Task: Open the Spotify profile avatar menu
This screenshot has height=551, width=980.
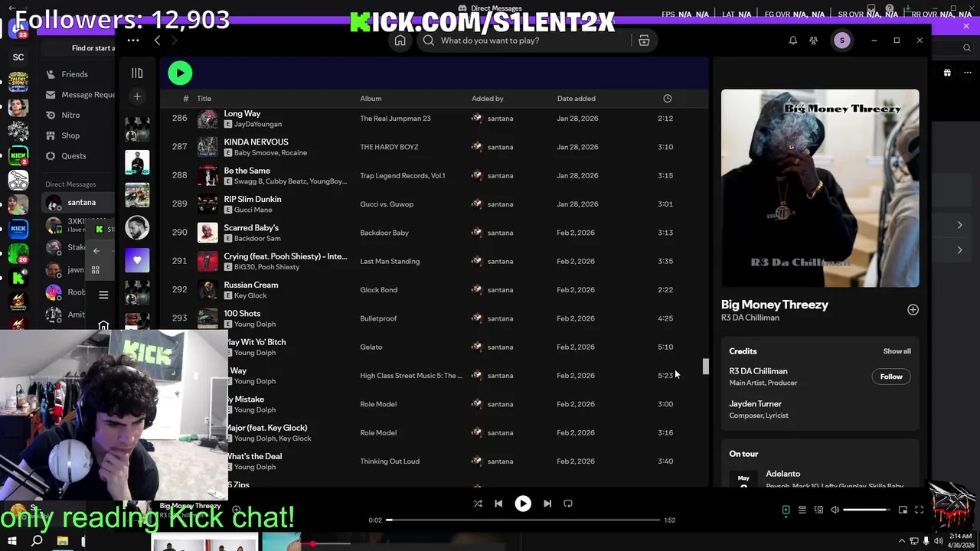Action: pyautogui.click(x=841, y=41)
